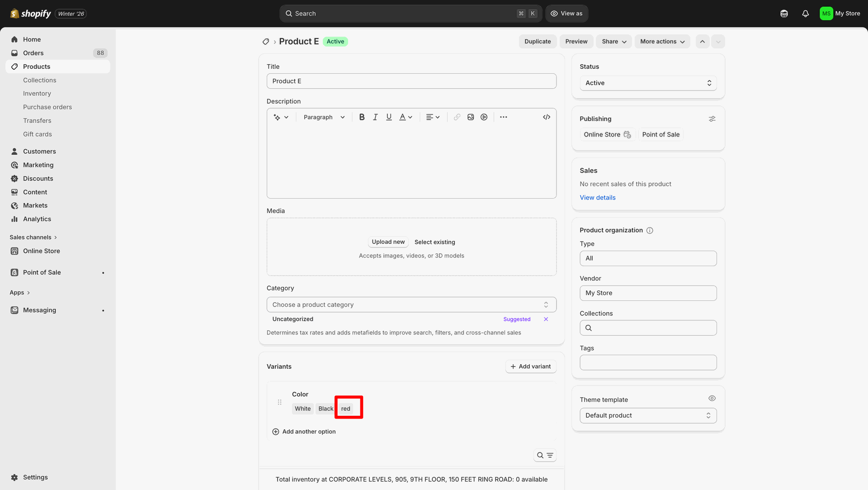Open the More actions menu
The height and width of the screenshot is (490, 868).
coord(662,42)
